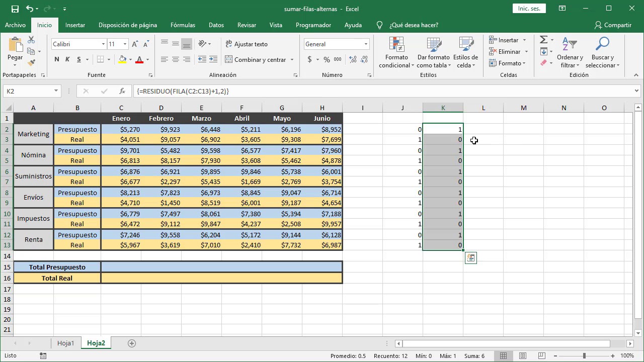Open Buscar y seleccionar menu
The image size is (644, 362).
point(602,53)
